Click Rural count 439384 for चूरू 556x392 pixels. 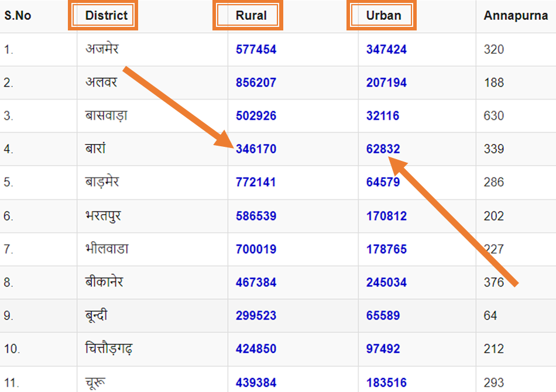pos(256,383)
